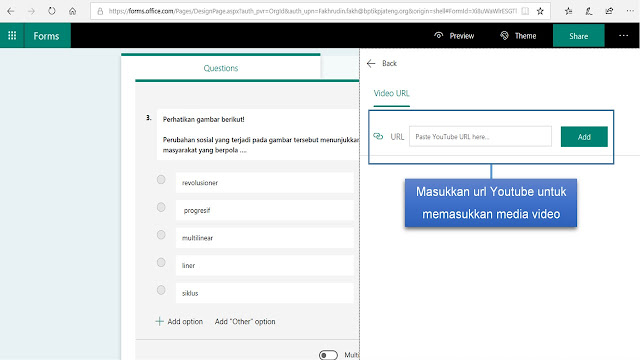Screen dimensions: 640x360
Task: Select the progresif radio button
Action: click(161, 207)
